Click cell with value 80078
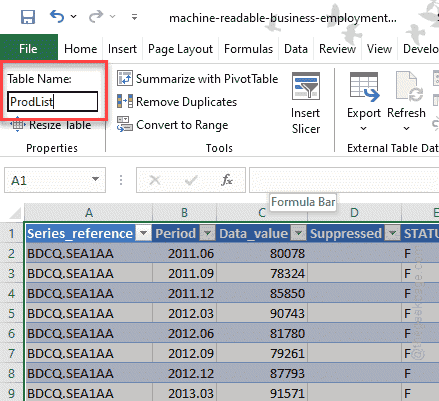Screen dimensions: 439x401 pyautogui.click(x=262, y=254)
